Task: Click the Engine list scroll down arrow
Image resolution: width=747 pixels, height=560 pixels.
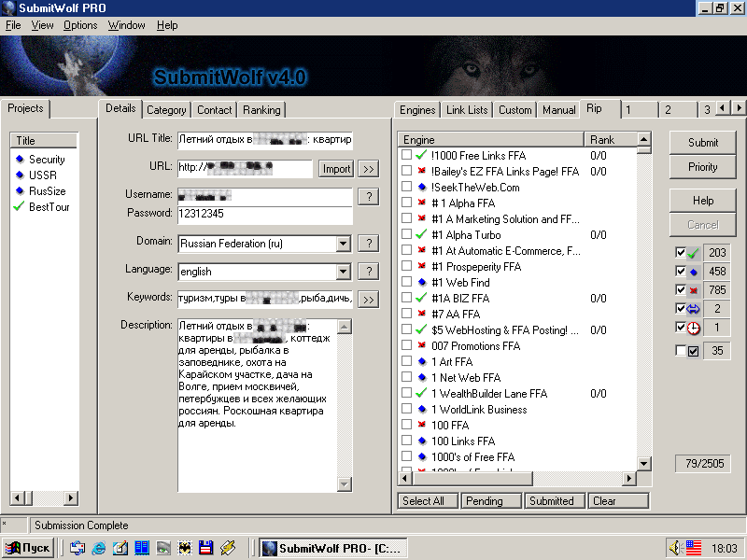Action: click(643, 463)
